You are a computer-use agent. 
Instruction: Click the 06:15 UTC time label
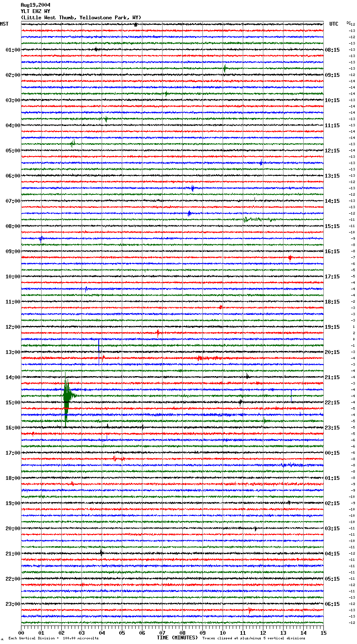point(332,604)
